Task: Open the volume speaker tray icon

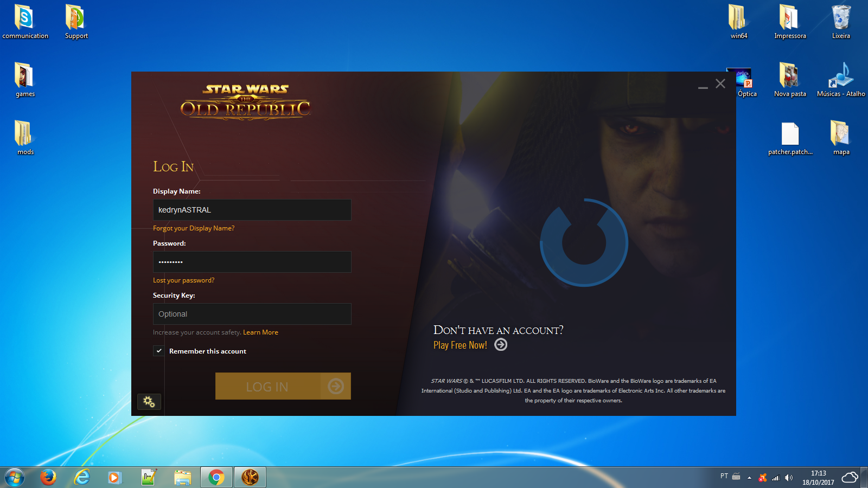Action: point(789,478)
